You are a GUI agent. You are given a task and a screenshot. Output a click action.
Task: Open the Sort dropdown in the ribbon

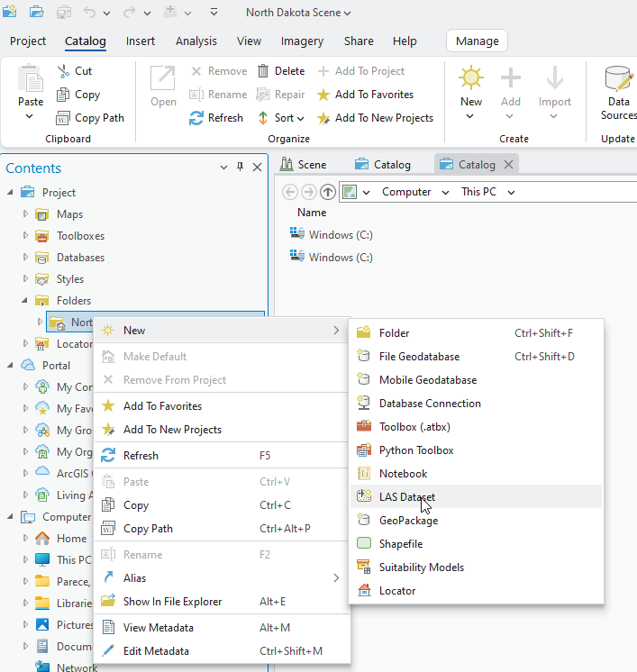[282, 118]
